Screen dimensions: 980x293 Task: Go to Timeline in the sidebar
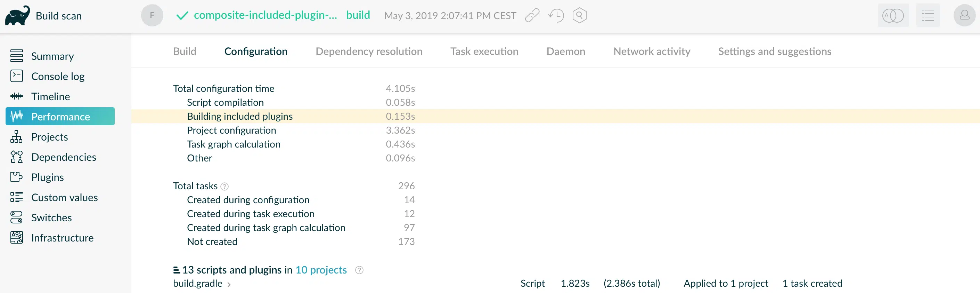(51, 96)
